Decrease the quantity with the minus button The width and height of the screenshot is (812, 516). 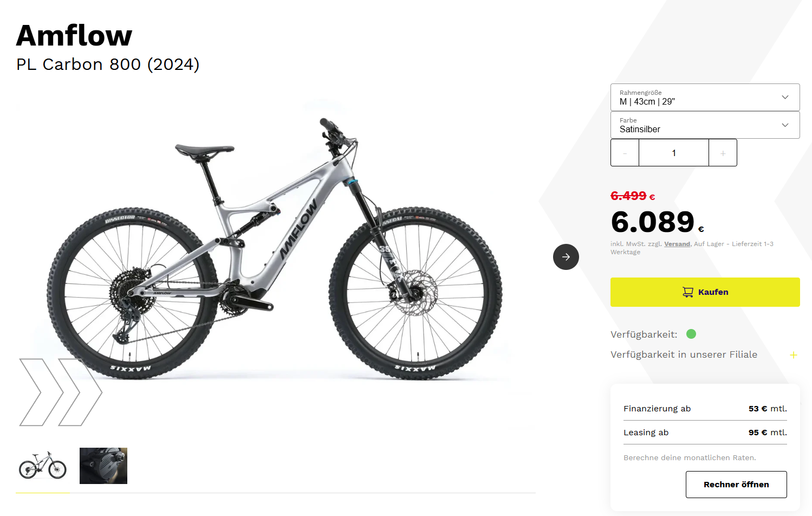(x=625, y=153)
